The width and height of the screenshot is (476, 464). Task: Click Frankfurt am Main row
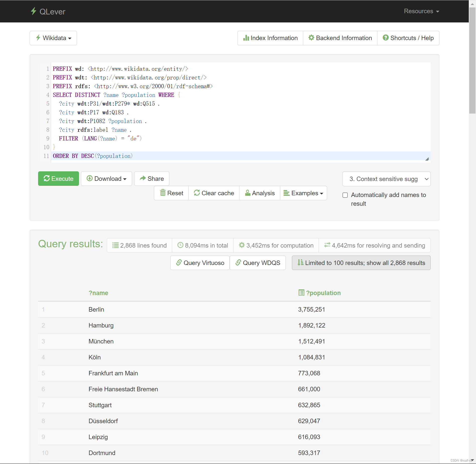(234, 373)
